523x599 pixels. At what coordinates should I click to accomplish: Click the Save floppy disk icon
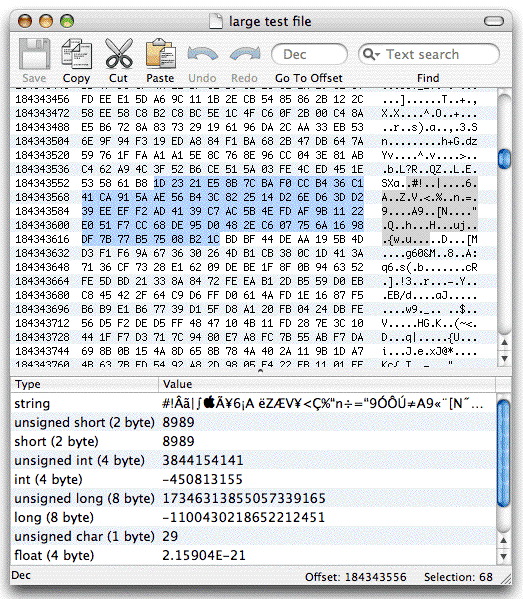pos(34,53)
